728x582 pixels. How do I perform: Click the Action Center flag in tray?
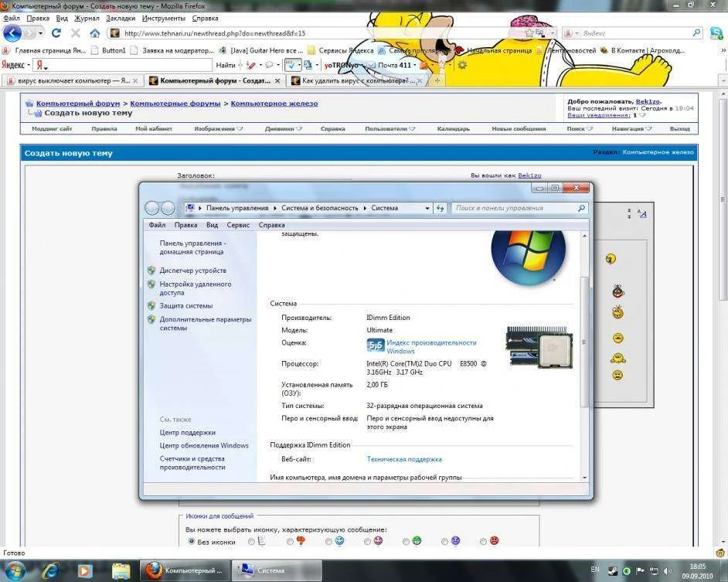(x=640, y=570)
